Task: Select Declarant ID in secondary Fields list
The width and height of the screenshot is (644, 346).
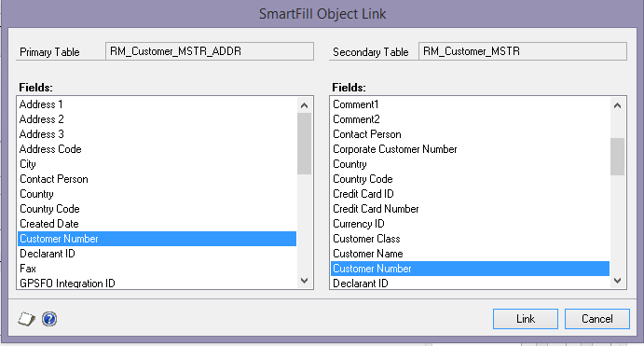Action: click(x=471, y=284)
